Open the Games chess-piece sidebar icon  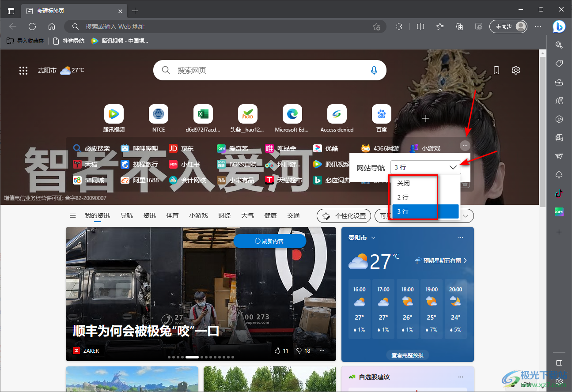pyautogui.click(x=559, y=101)
